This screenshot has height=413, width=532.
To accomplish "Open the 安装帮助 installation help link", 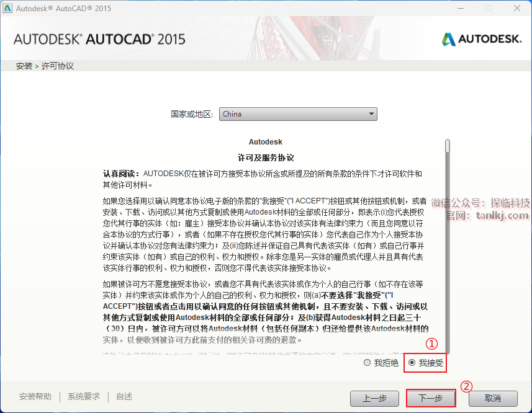I will (35, 396).
